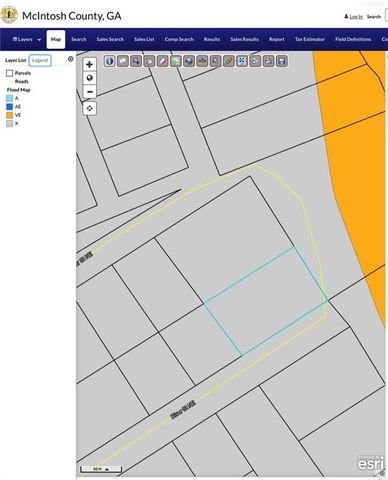Click the globe default-extent button

click(89, 78)
